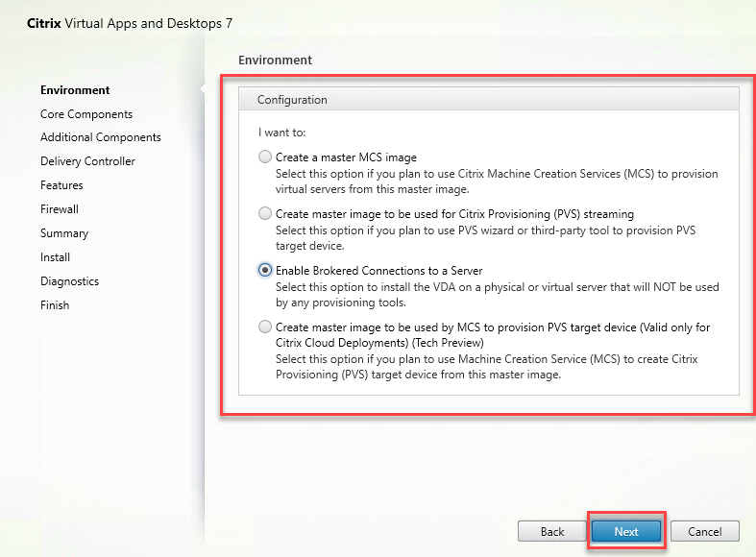The image size is (756, 557).
Task: Open the Diagnostics step
Action: (x=69, y=281)
